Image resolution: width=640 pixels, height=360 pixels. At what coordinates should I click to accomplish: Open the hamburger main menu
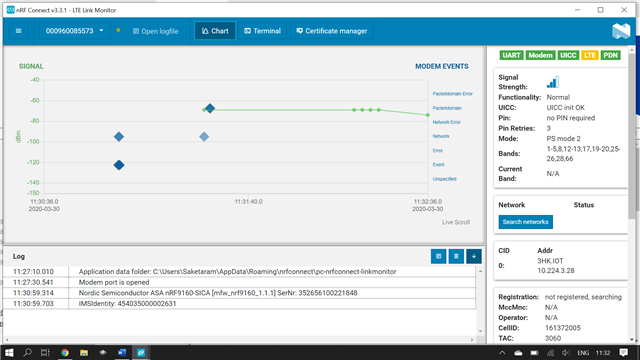[18, 31]
